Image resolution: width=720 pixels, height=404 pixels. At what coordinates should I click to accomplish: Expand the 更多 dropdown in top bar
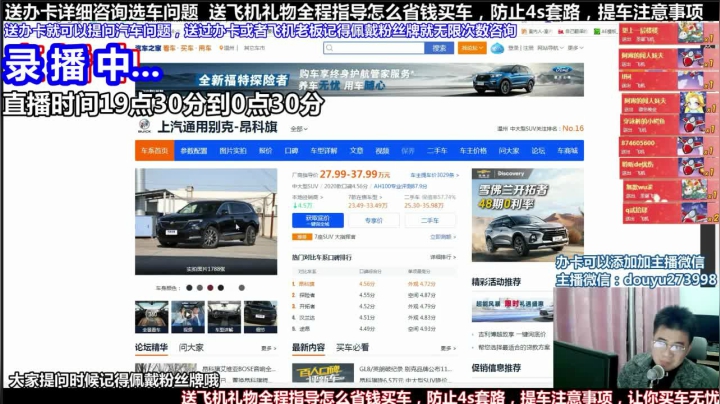point(575,48)
